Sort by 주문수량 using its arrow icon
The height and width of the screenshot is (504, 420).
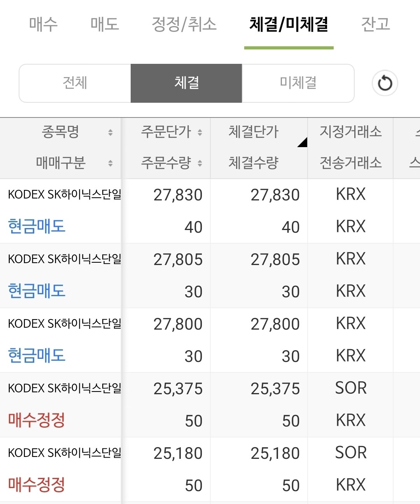point(200,163)
